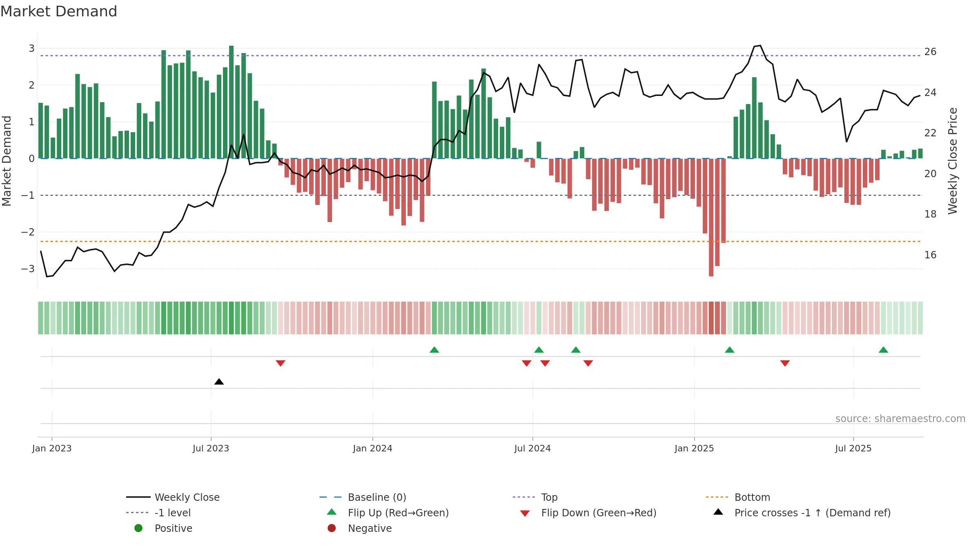Click the Jan 2024 axis label
This screenshot has height=551, width=980.
[373, 449]
